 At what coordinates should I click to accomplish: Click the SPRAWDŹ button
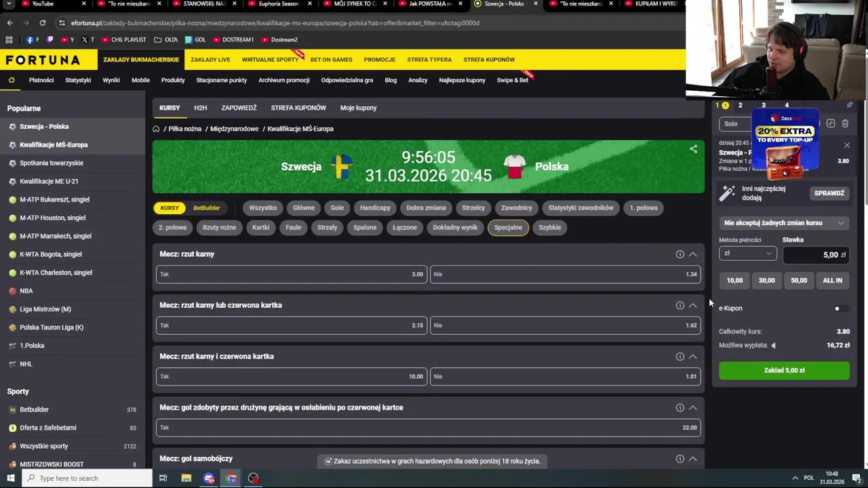click(829, 193)
